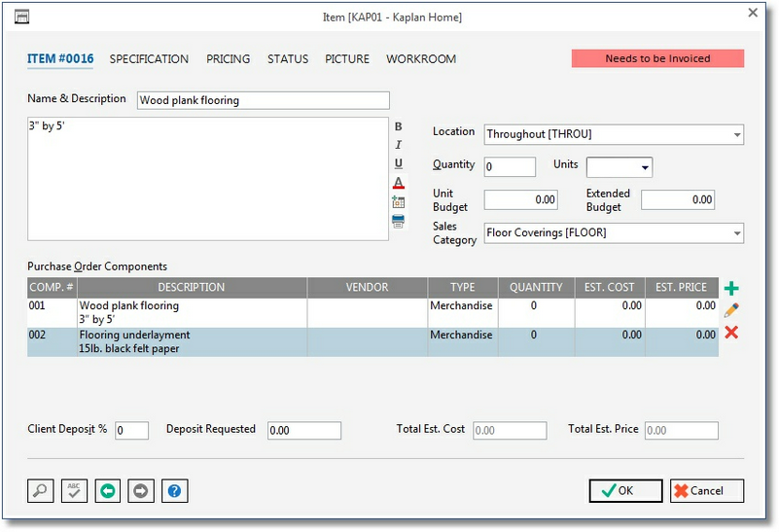779x532 pixels.
Task: Click the EST. PRICE column header
Action: point(681,287)
